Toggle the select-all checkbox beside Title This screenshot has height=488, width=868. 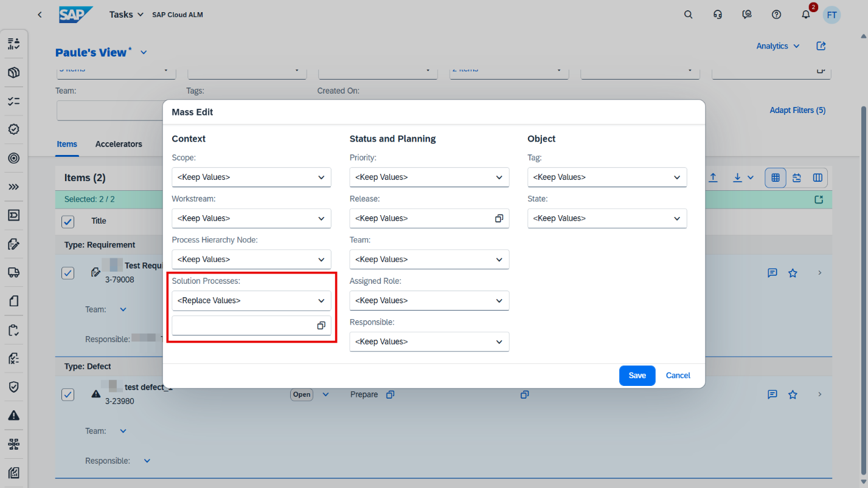click(68, 221)
